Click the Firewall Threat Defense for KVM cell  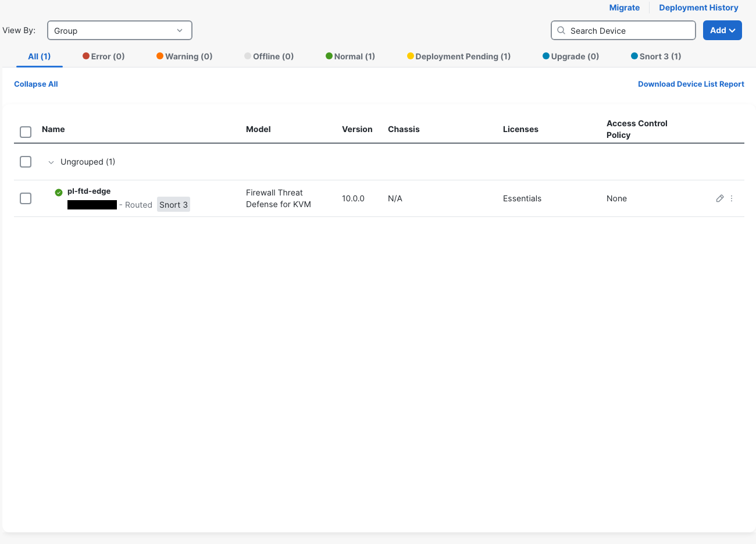tap(279, 198)
